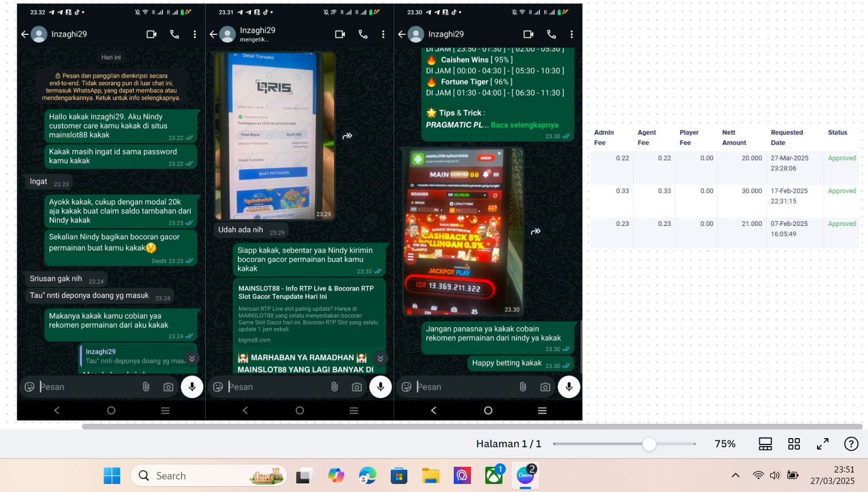868x492 pixels.
Task: Click the "Requested Date" column header
Action: [787, 138]
